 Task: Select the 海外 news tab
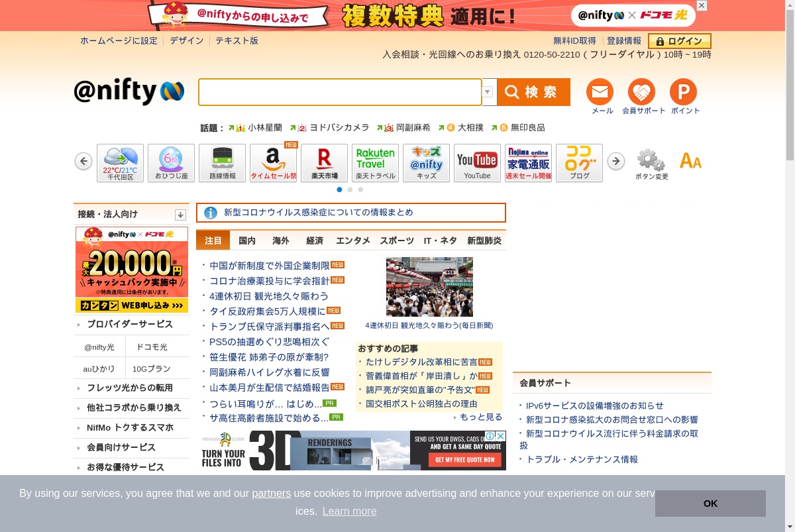pyautogui.click(x=281, y=240)
